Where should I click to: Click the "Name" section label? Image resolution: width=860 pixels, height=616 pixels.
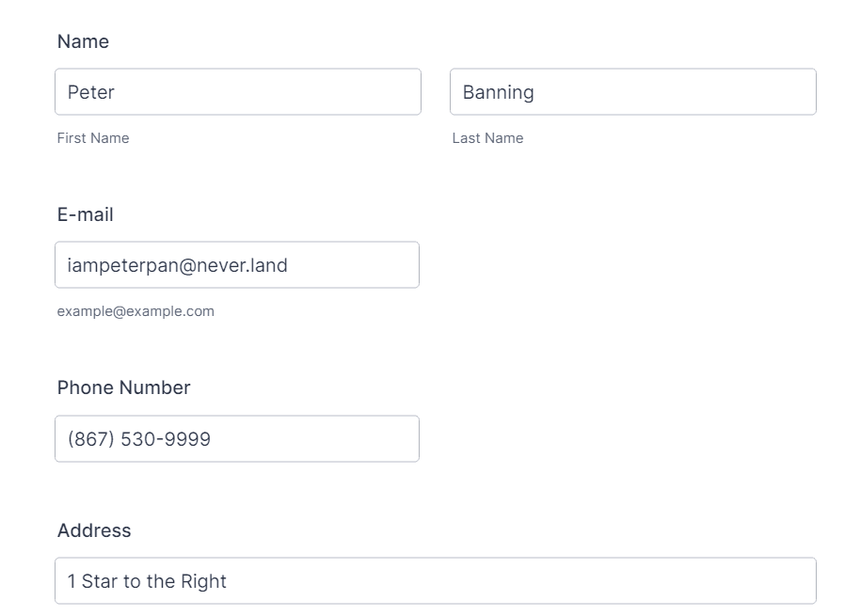coord(83,41)
